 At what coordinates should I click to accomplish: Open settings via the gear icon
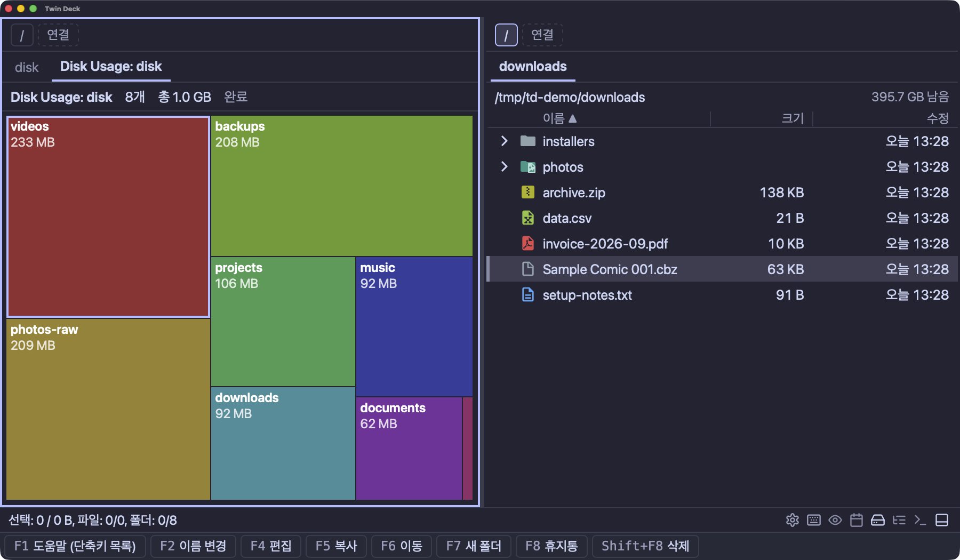click(793, 520)
